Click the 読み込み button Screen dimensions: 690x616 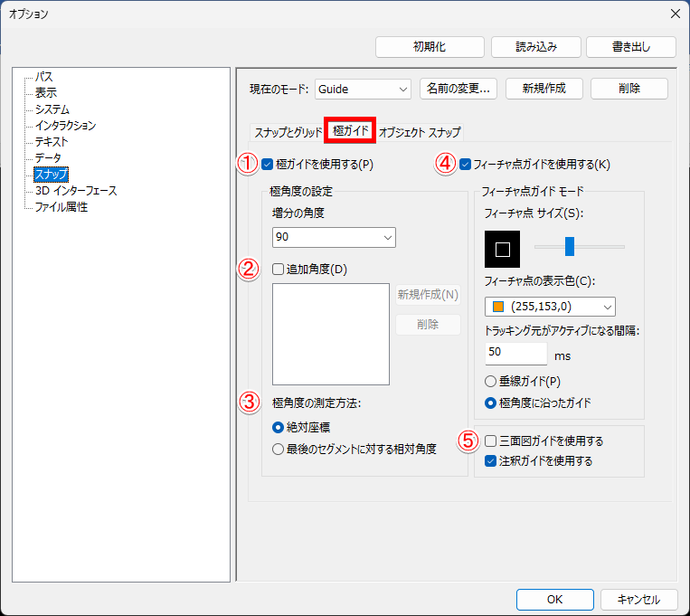(x=536, y=47)
